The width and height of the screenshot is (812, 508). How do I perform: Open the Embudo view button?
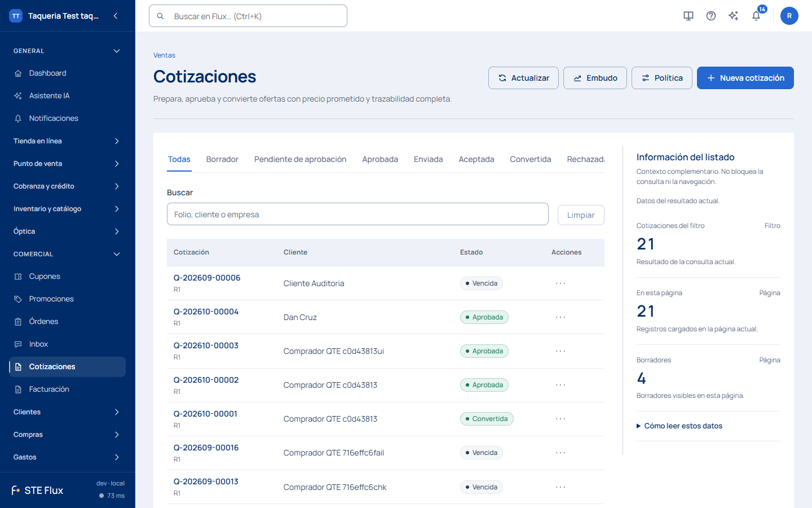pyautogui.click(x=595, y=78)
